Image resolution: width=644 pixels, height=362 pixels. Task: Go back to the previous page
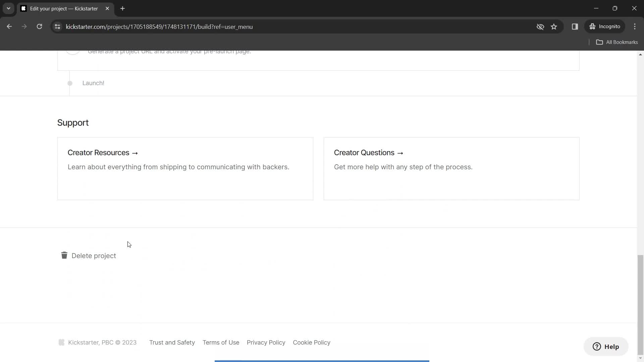[9, 26]
